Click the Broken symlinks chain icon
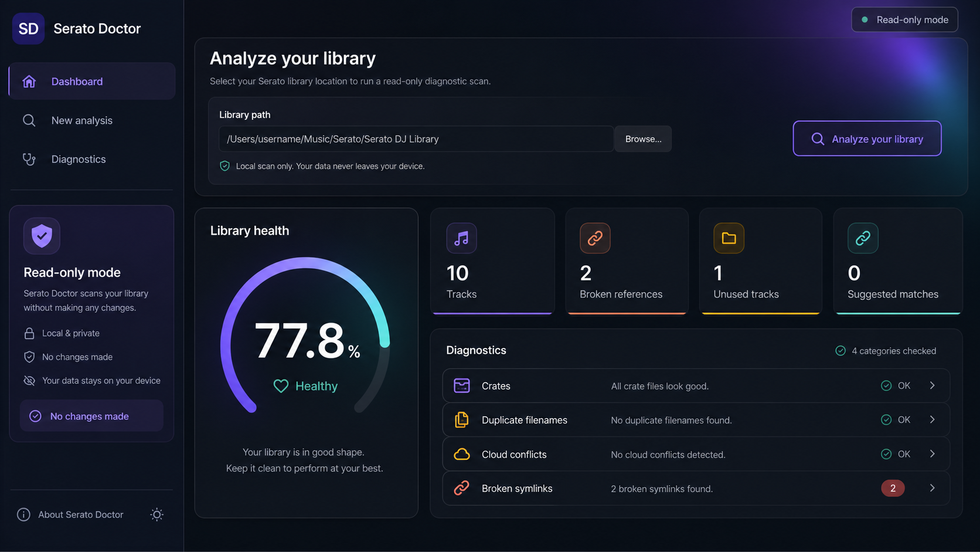 (462, 488)
